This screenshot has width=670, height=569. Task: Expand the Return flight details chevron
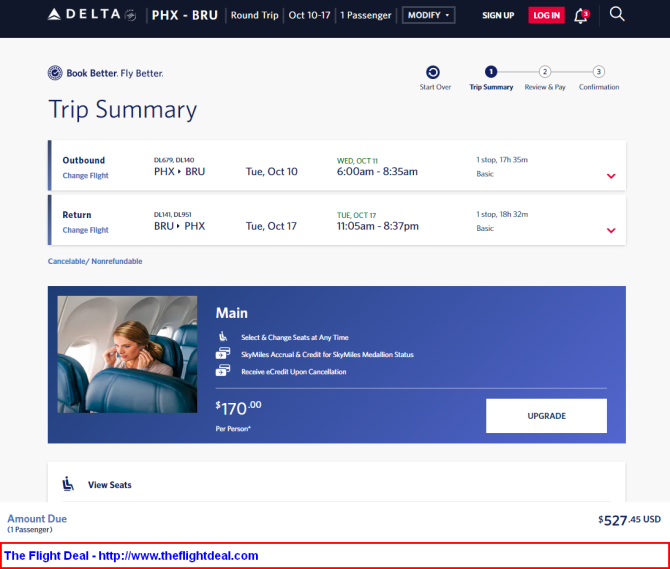(611, 231)
